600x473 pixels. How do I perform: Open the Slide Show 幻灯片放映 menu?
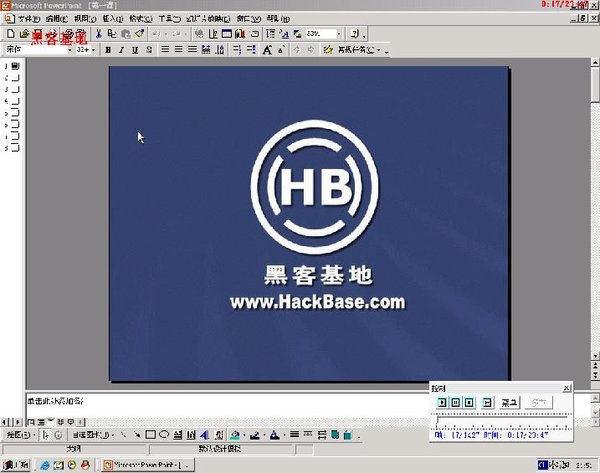208,18
